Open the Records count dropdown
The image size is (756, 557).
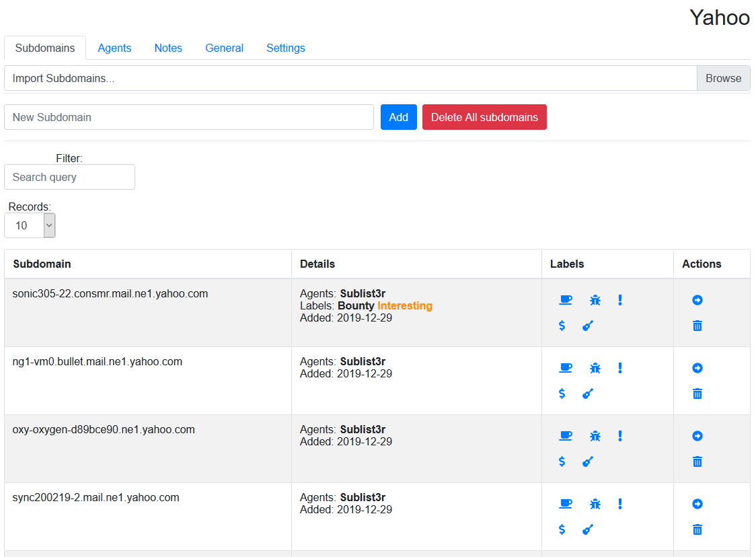pos(30,225)
